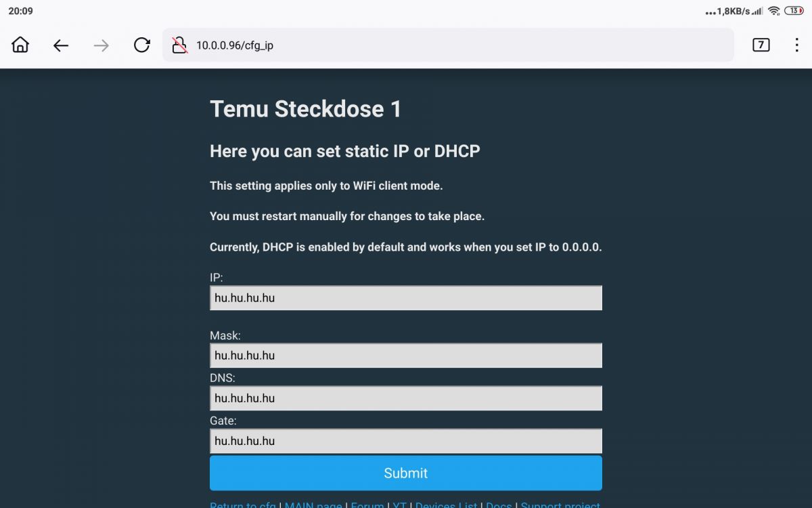Tap the battery indicator icon
The width and height of the screenshot is (812, 508).
794,11
